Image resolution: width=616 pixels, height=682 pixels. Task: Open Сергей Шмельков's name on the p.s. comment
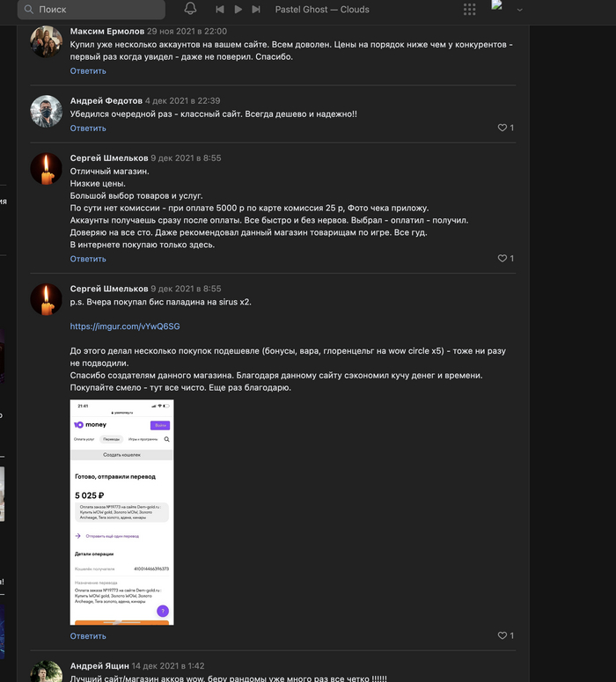pyautogui.click(x=109, y=289)
